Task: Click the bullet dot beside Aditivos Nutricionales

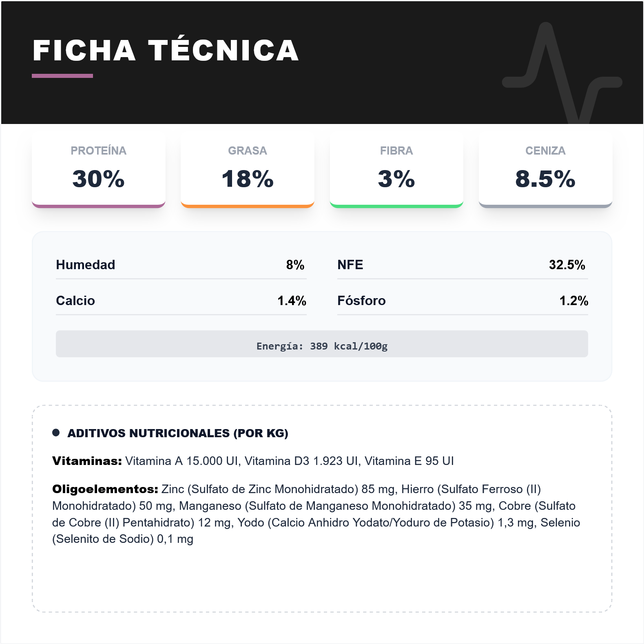Action: pos(56,433)
